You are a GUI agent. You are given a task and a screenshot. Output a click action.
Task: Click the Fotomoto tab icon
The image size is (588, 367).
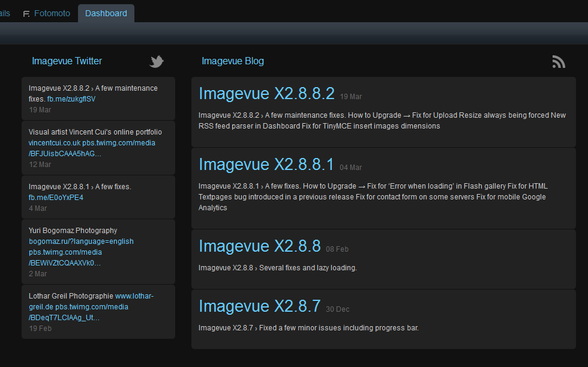coord(26,14)
